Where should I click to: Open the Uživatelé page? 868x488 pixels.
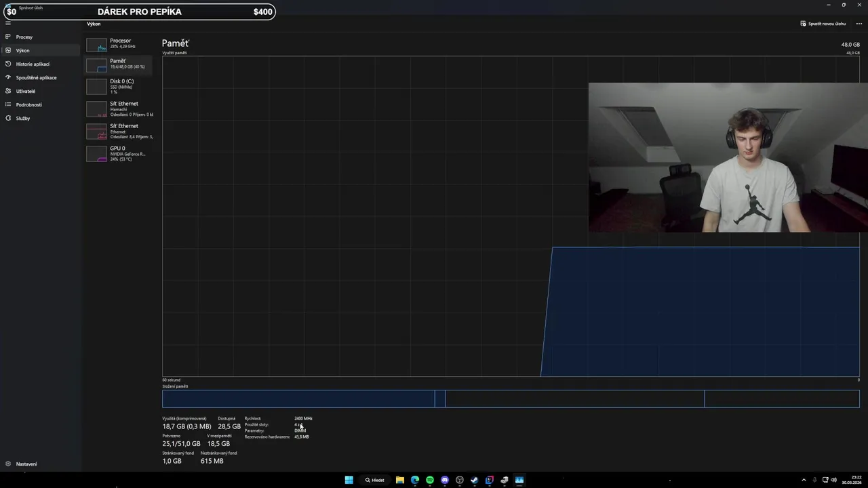tap(39, 91)
